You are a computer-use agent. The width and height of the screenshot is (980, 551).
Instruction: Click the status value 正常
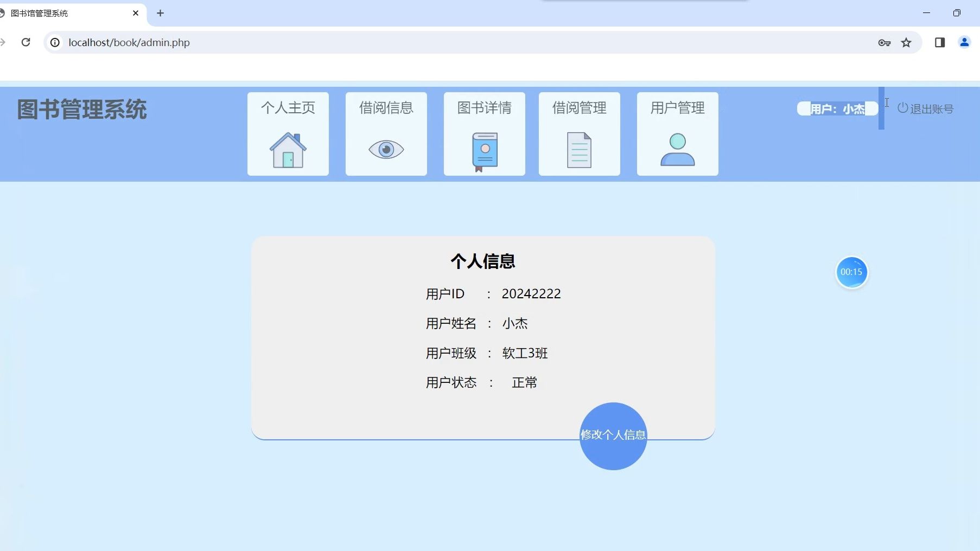(x=524, y=383)
